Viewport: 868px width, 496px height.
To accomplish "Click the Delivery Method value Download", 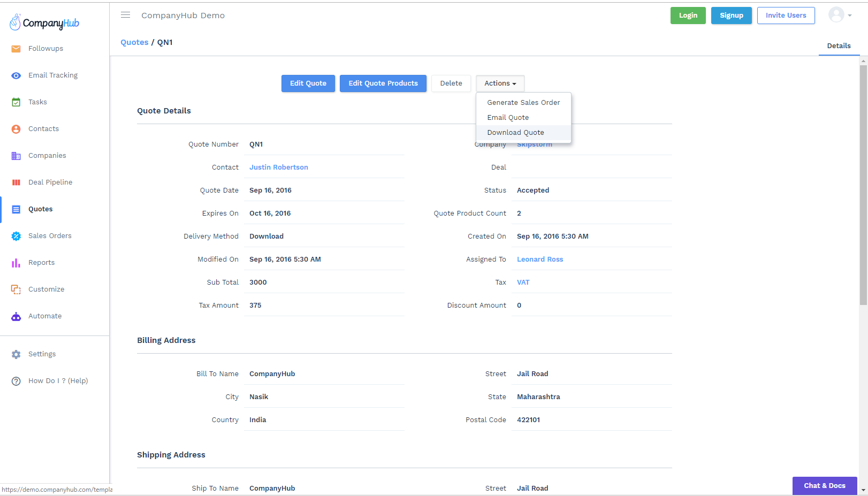I will (267, 236).
